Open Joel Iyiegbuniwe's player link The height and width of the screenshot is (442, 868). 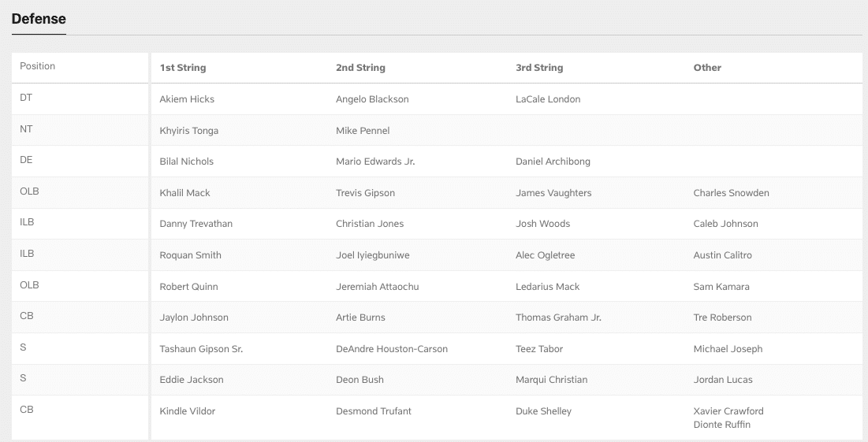(372, 255)
